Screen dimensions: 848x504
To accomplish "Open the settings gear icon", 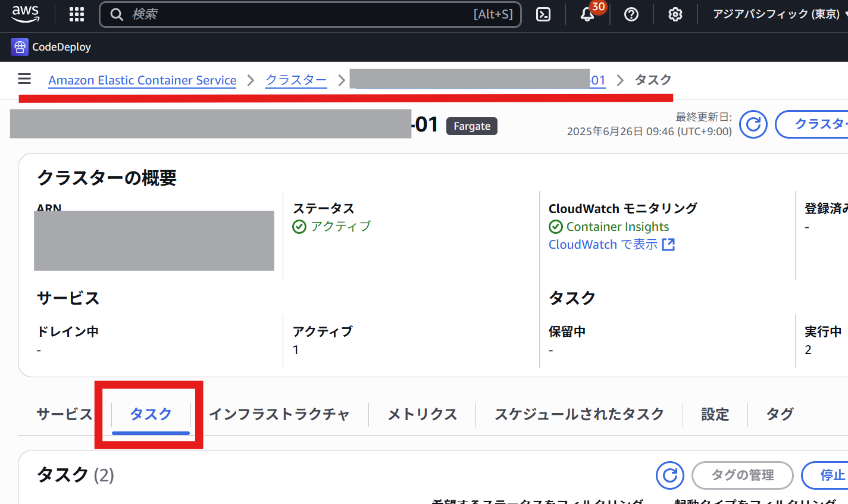I will [x=675, y=14].
